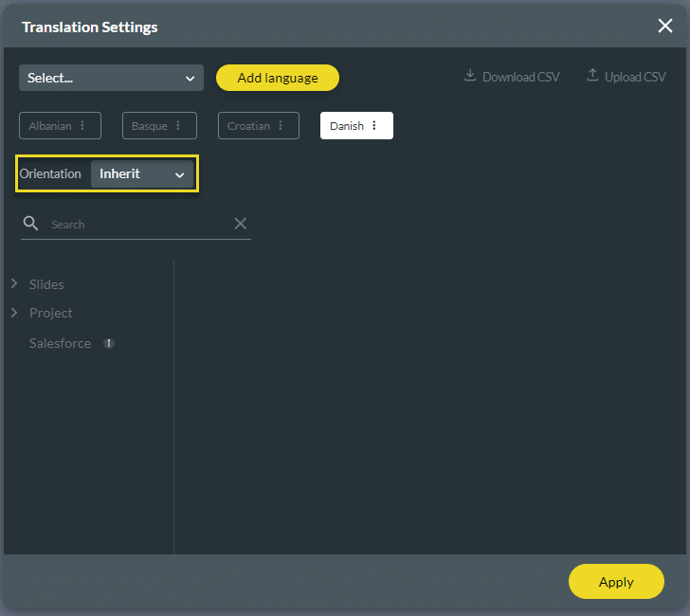Screen dimensions: 690x616
Task: Click into the Search input field
Action: pos(137,225)
